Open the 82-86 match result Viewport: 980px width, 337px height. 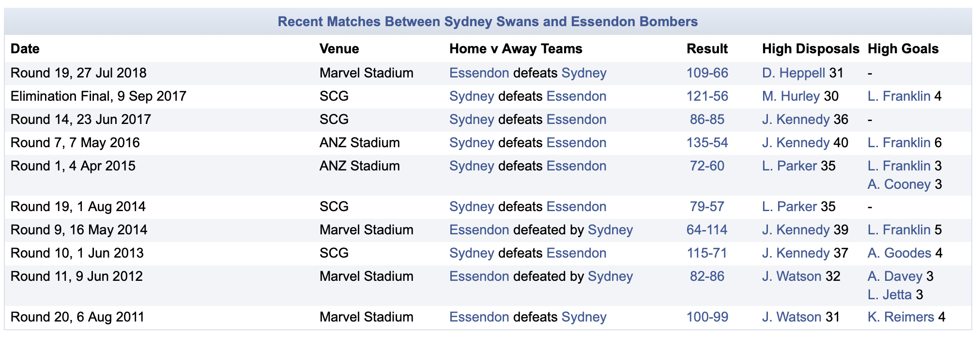(707, 276)
